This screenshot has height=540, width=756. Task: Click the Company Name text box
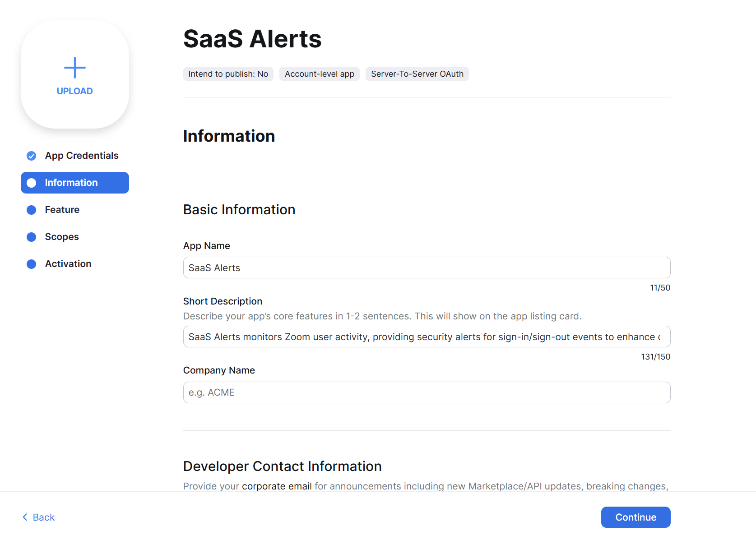click(x=427, y=392)
